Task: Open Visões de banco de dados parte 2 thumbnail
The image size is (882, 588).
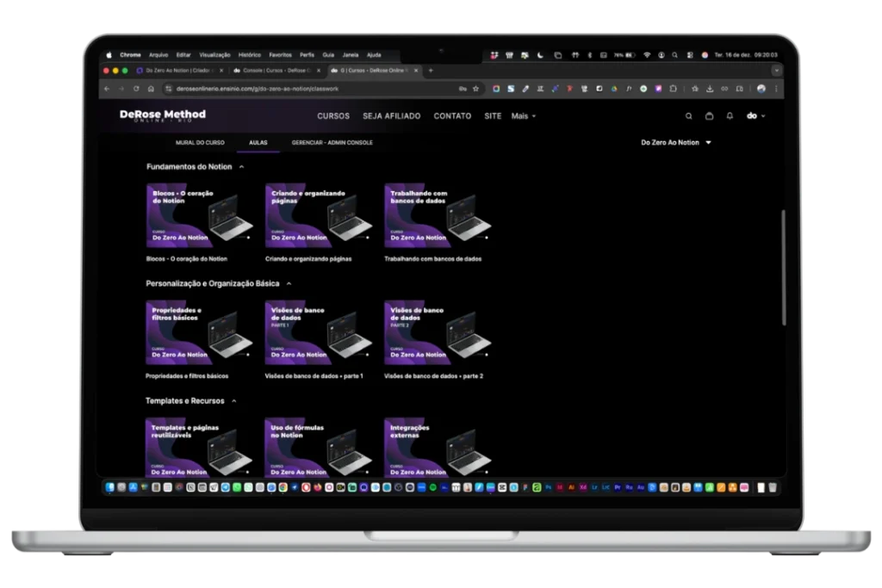Action: [438, 332]
